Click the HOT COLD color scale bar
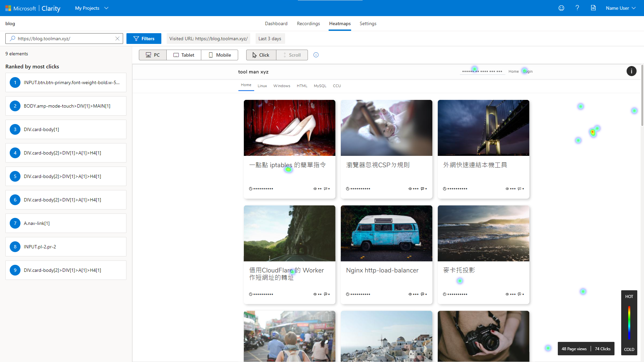The width and height of the screenshot is (644, 362). click(629, 323)
